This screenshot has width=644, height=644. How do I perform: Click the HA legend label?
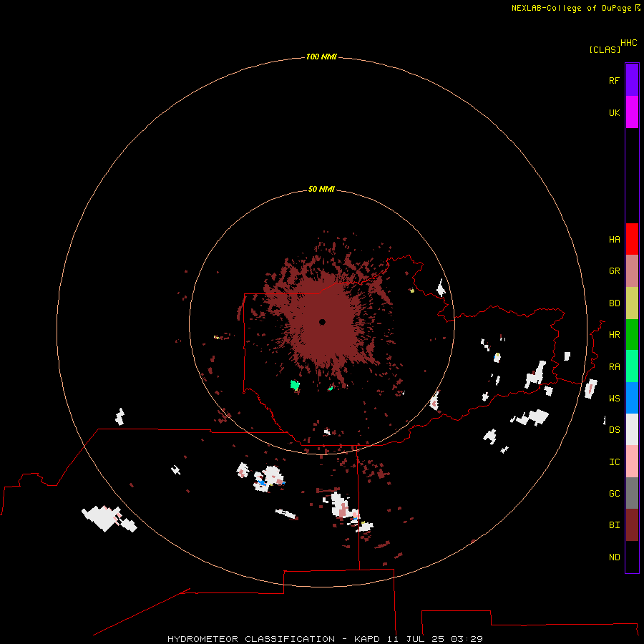coord(614,240)
